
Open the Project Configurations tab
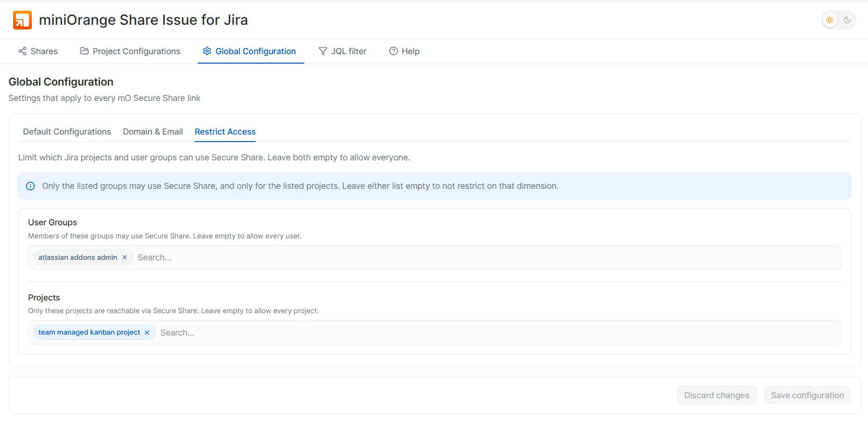(130, 51)
